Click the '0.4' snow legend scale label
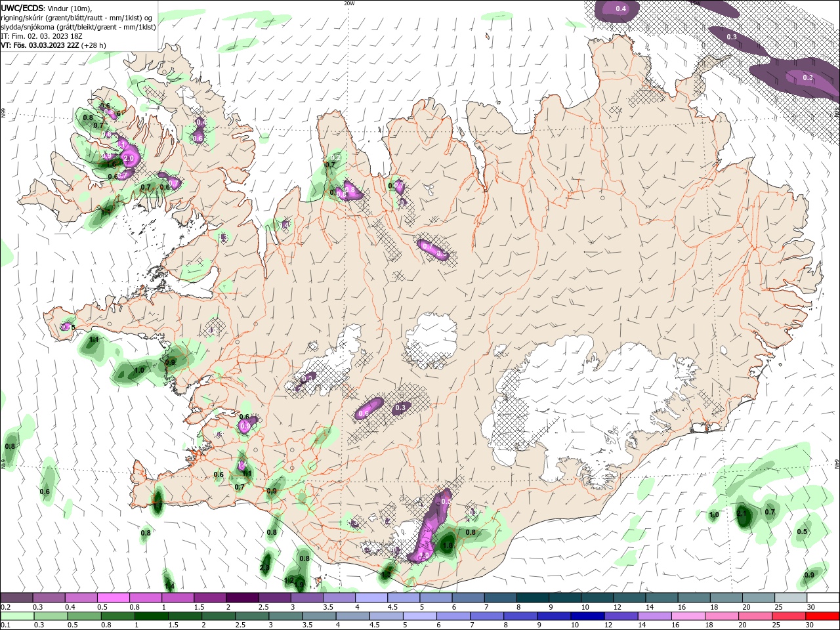The height and width of the screenshot is (630, 840). 70,607
